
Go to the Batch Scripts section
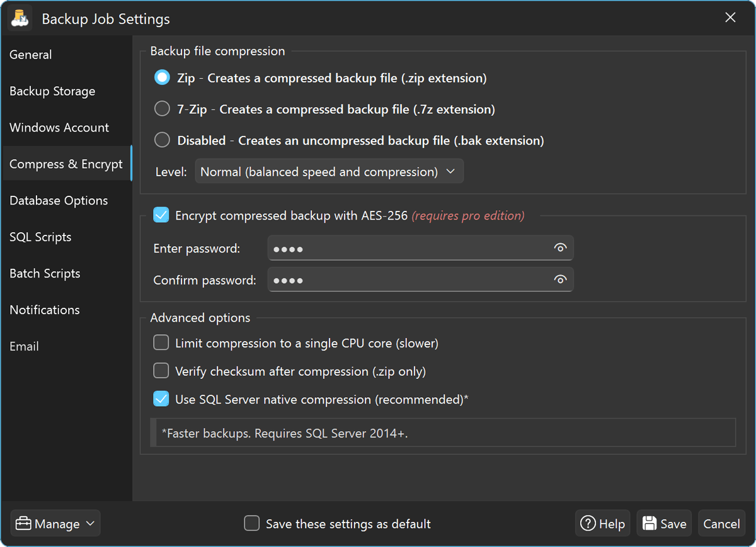(45, 273)
